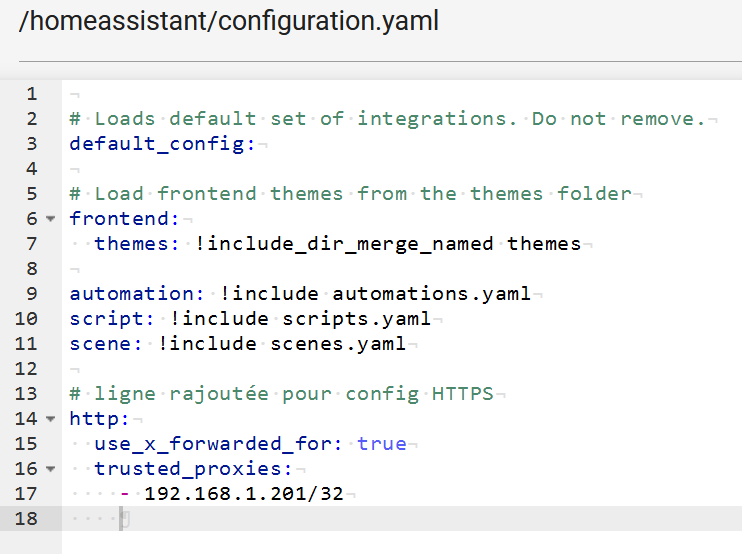Select line number 18 in gutter
The image size is (742, 554).
26,519
